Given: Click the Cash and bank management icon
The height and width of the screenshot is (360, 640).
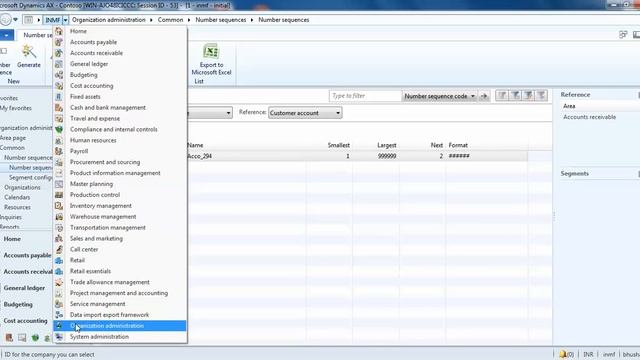Looking at the screenshot, I should pyautogui.click(x=59, y=107).
